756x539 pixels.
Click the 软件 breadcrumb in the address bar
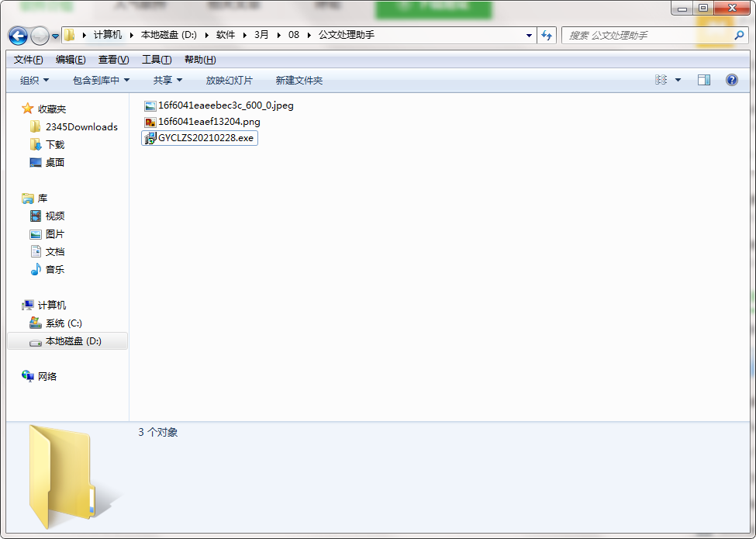(x=225, y=35)
